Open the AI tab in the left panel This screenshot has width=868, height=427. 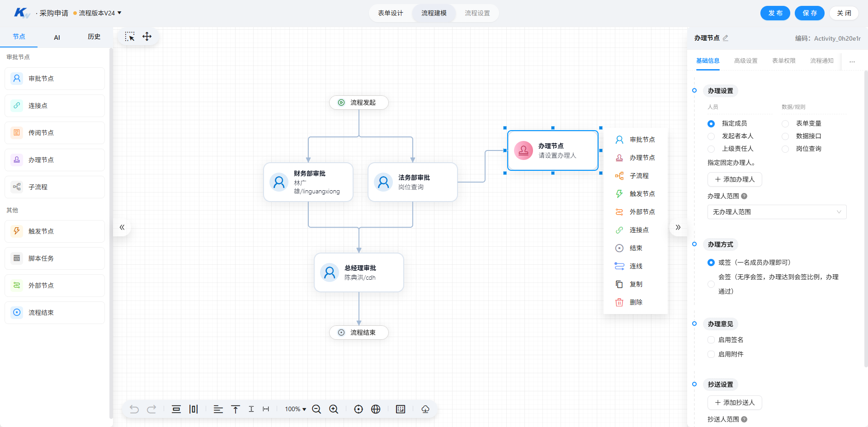57,38
